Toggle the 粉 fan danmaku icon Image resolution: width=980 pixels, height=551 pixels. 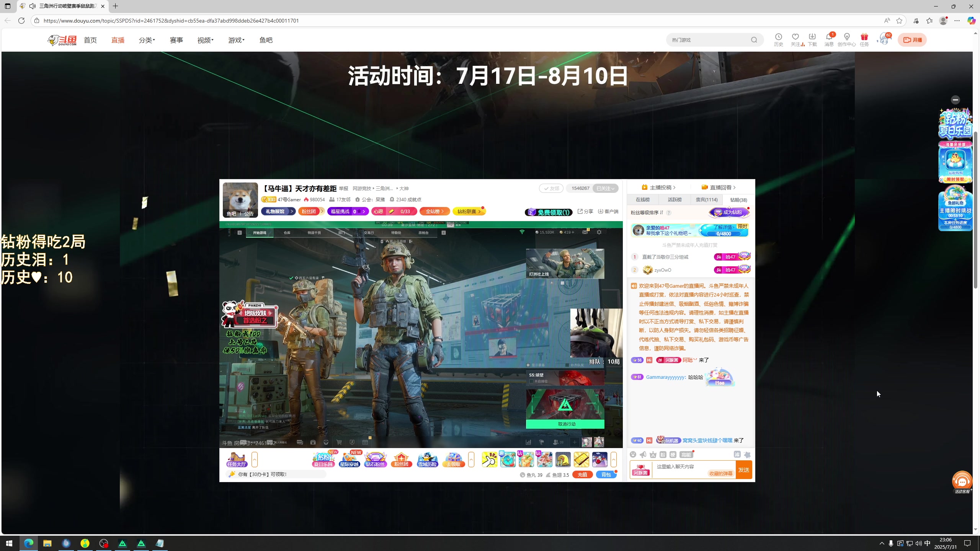click(x=663, y=455)
